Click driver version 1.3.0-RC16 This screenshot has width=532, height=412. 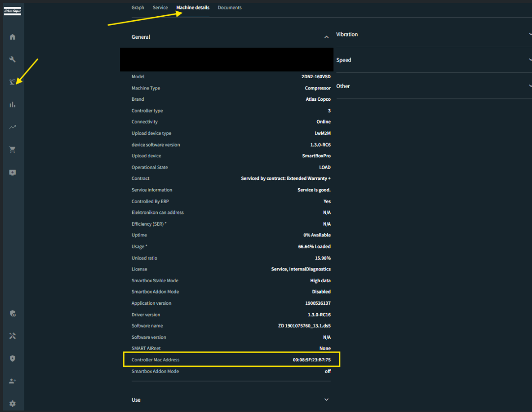pyautogui.click(x=319, y=315)
